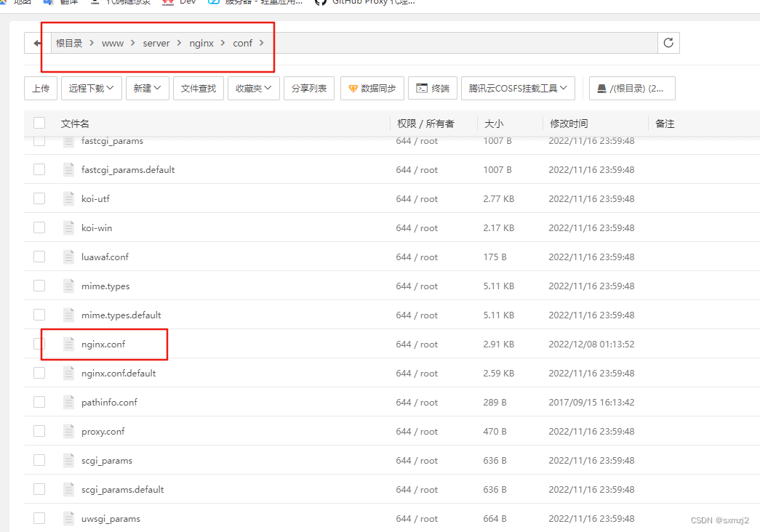
Task: Click file icon beside proxy.conf
Action: 69,431
